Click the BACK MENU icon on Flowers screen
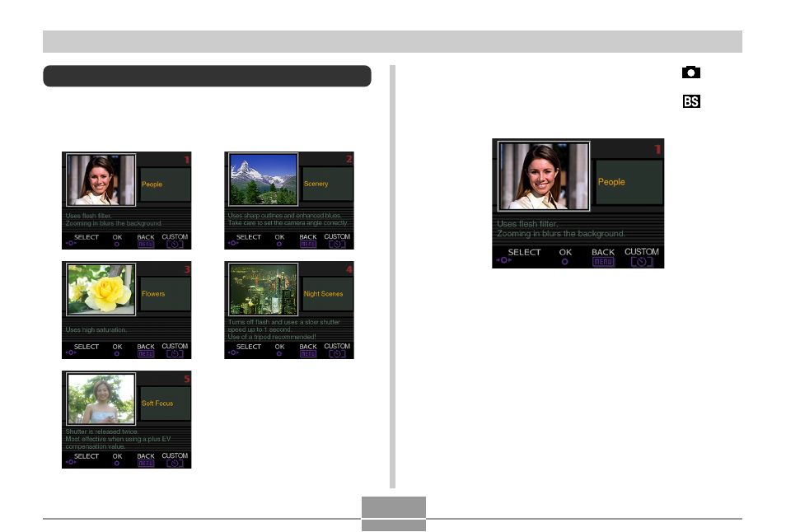The width and height of the screenshot is (786, 532). coord(145,354)
